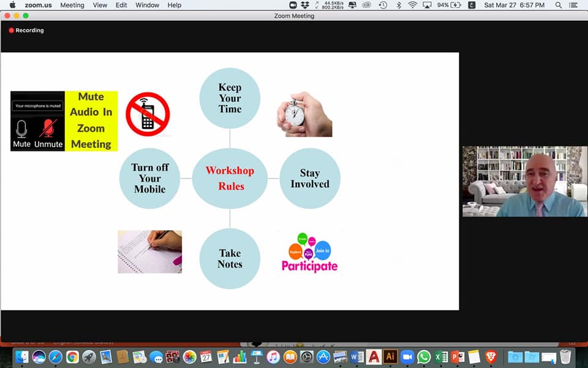
Task: Select the speaker's video thumbnail
Action: [x=524, y=182]
